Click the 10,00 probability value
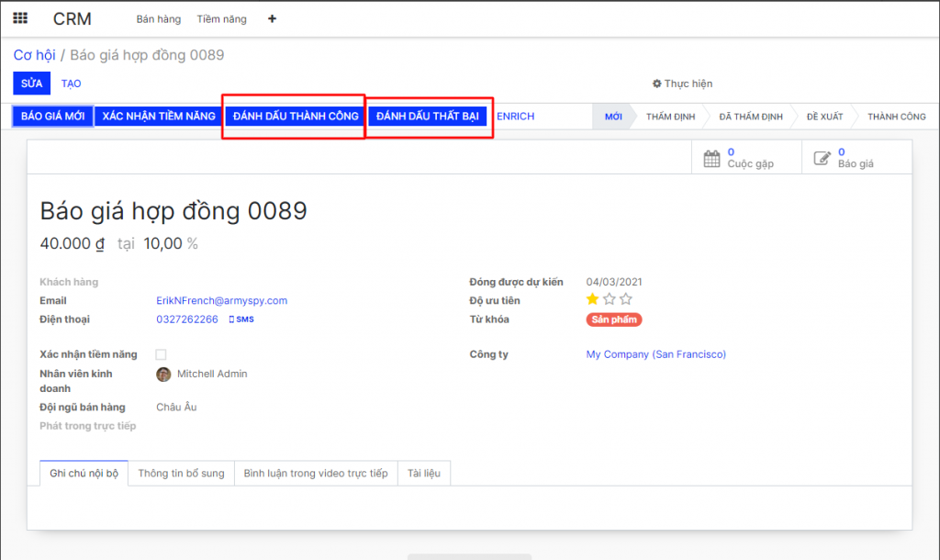 click(162, 243)
